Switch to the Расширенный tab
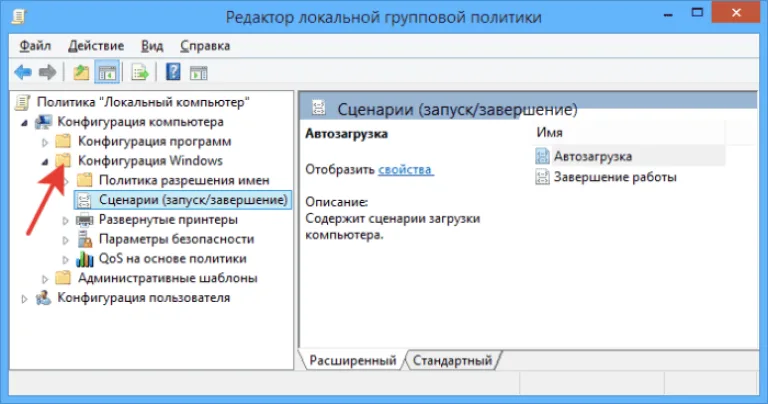 click(353, 360)
